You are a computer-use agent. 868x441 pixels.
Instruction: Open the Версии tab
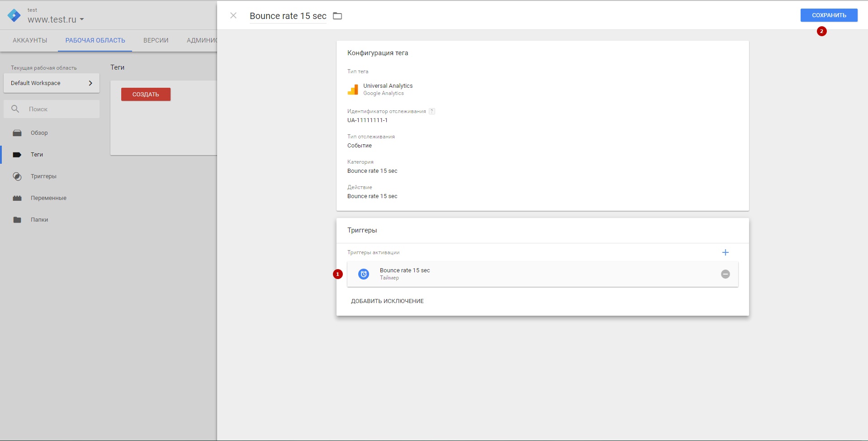coord(156,40)
